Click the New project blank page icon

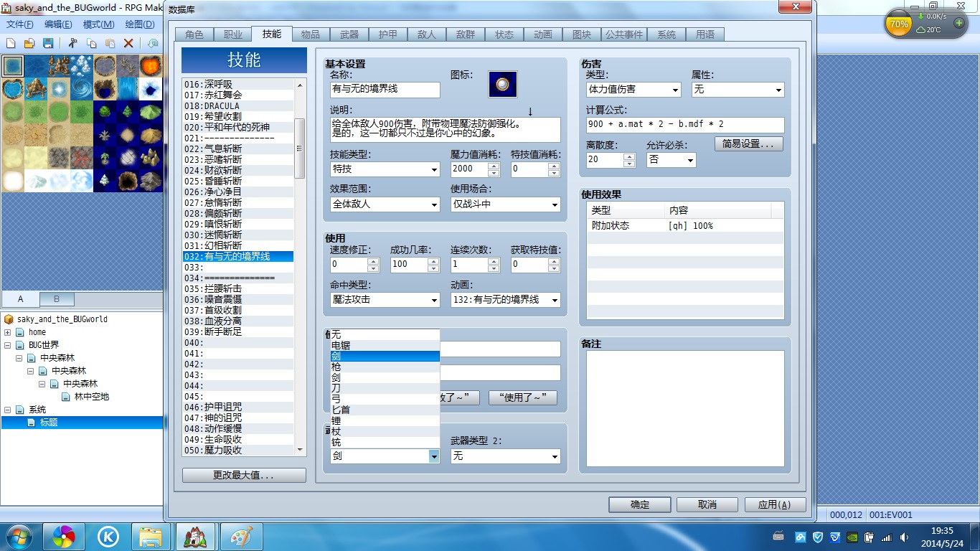pyautogui.click(x=11, y=43)
